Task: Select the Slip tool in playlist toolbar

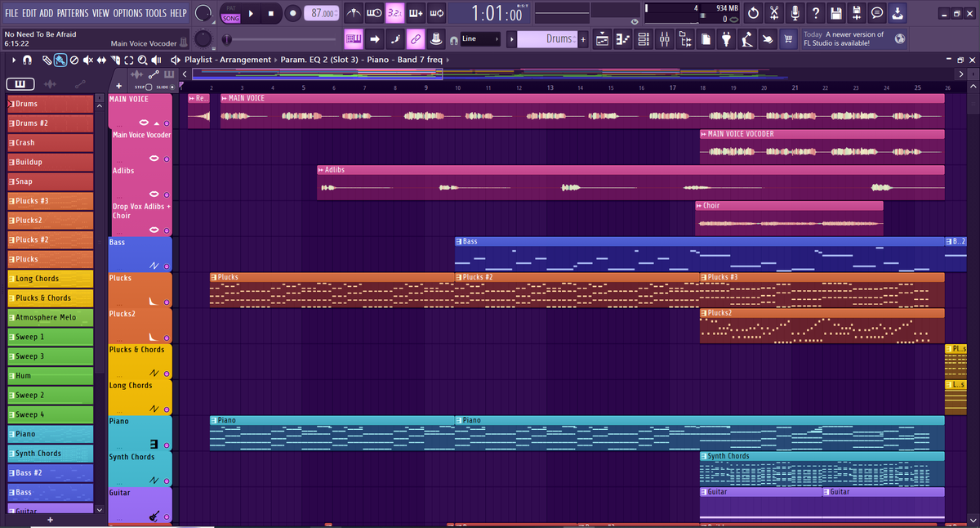Action: tap(101, 60)
